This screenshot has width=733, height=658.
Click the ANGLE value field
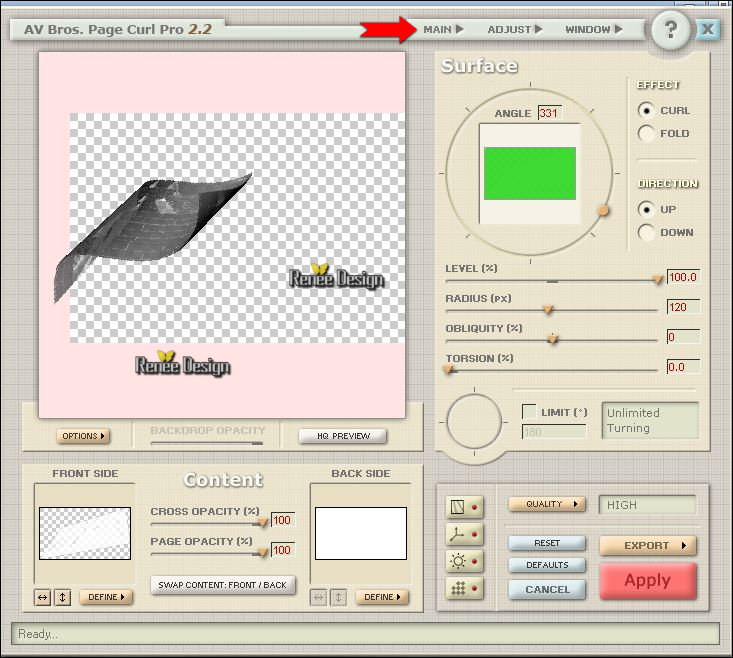click(550, 113)
